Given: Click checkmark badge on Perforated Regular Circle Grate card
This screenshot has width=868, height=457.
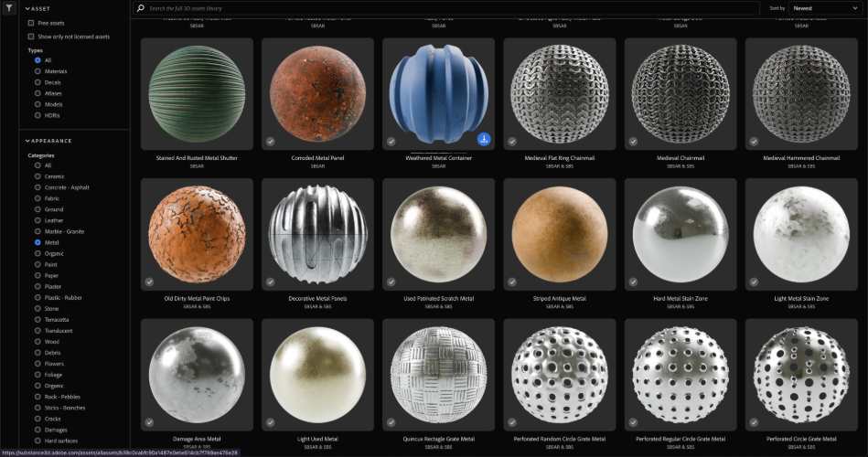Looking at the screenshot, I should (633, 422).
